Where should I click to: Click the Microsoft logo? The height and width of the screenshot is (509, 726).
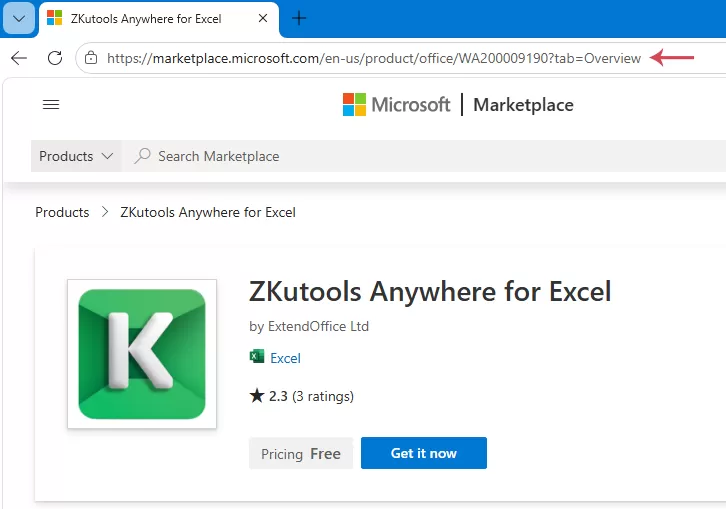click(396, 105)
